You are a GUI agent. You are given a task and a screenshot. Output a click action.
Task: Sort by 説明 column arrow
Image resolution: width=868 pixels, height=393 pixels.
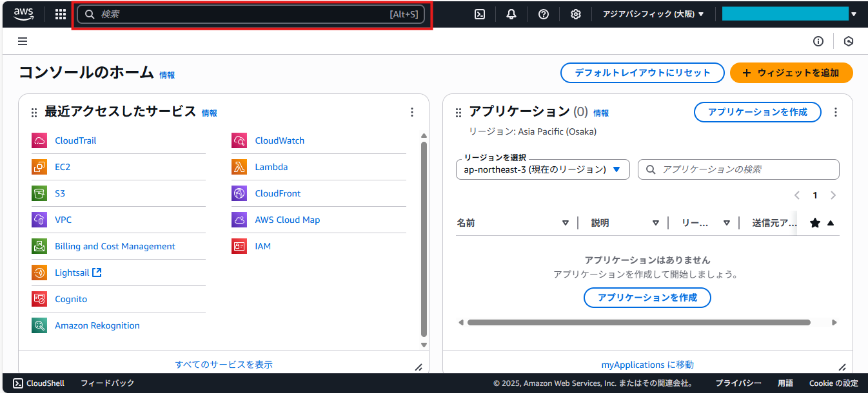pyautogui.click(x=656, y=223)
